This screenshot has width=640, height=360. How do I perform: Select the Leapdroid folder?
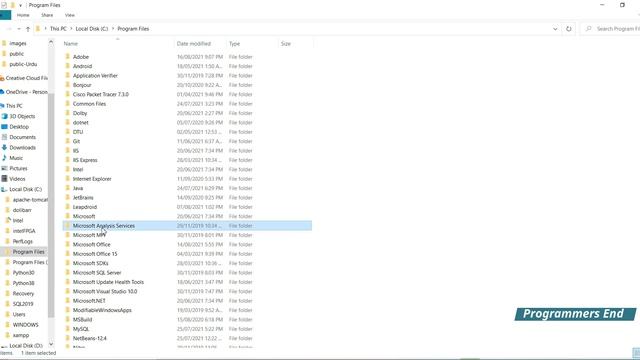click(x=84, y=207)
